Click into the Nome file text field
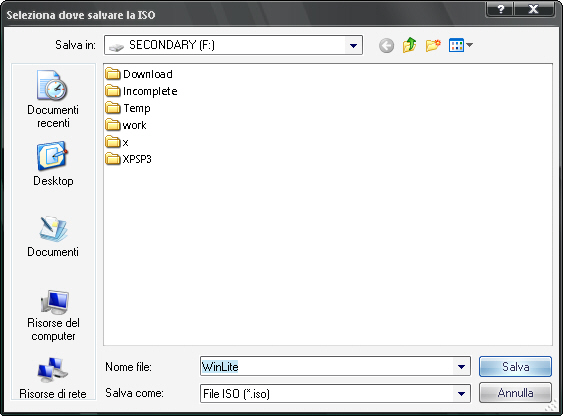This screenshot has height=416, width=563. pyautogui.click(x=327, y=366)
